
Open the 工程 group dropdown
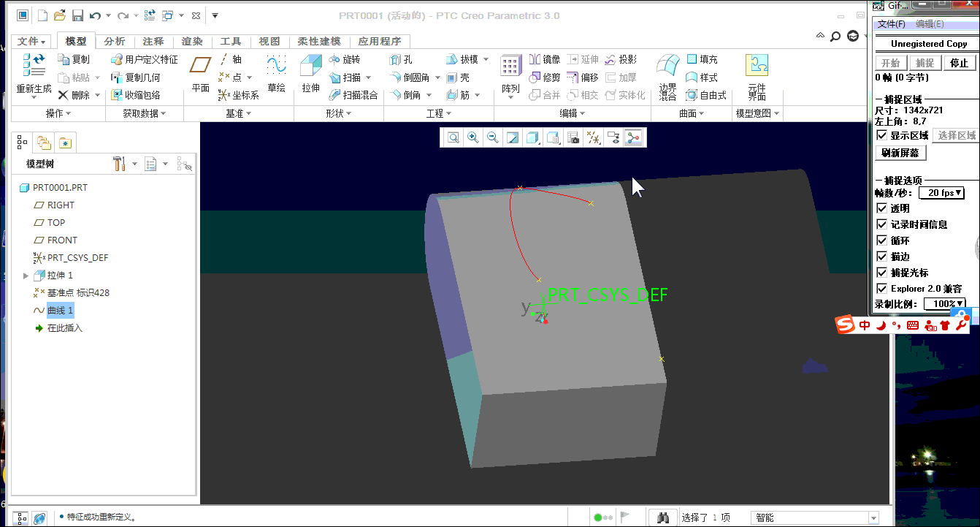(439, 113)
